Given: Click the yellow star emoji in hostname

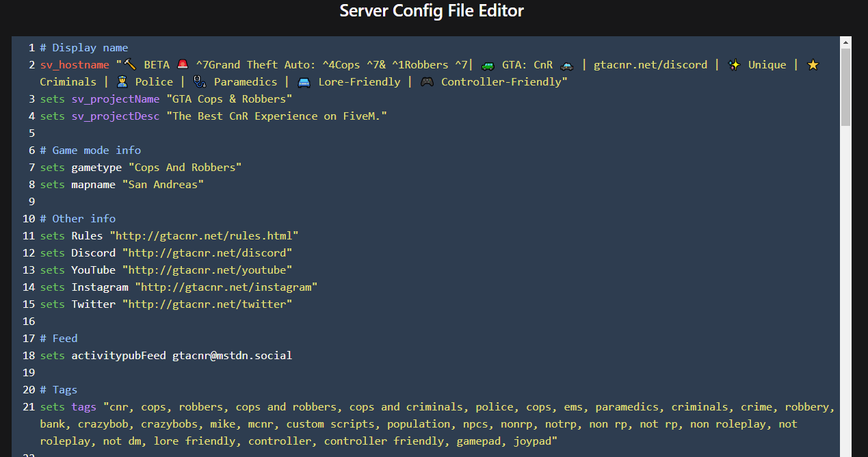Looking at the screenshot, I should pos(813,65).
